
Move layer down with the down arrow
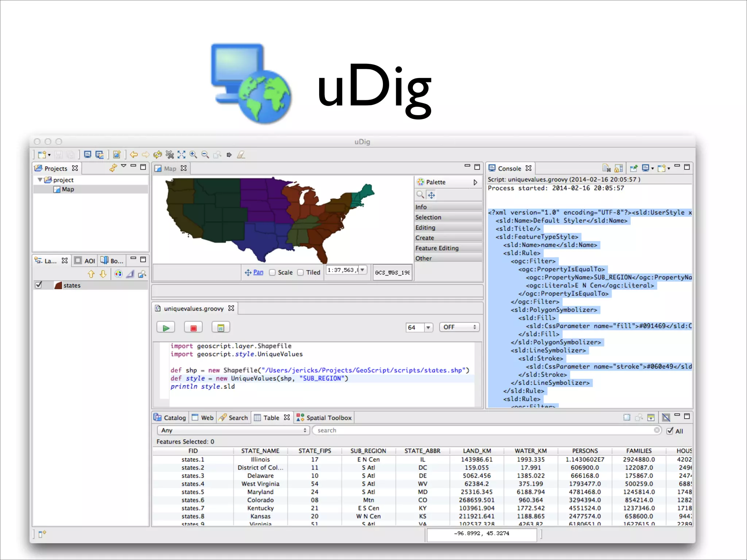click(103, 274)
